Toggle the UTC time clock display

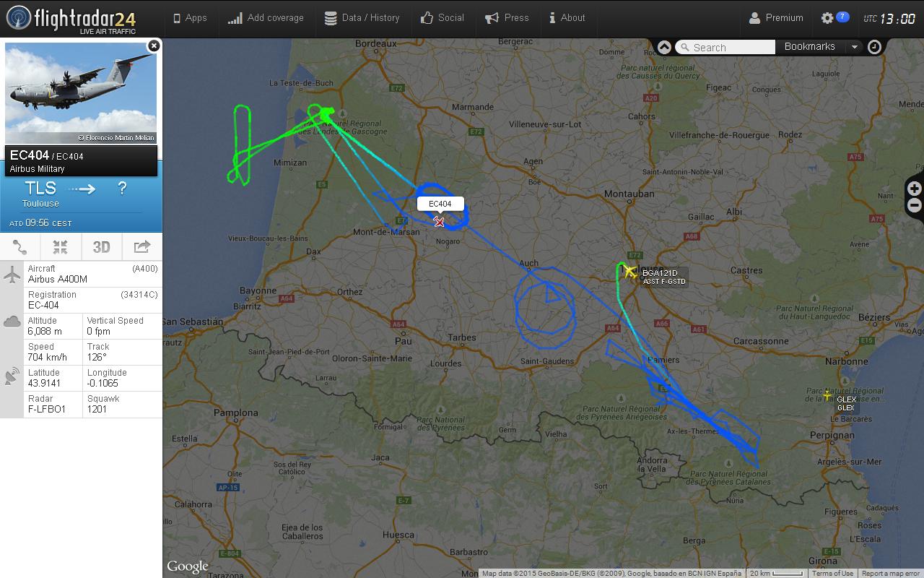tap(889, 19)
